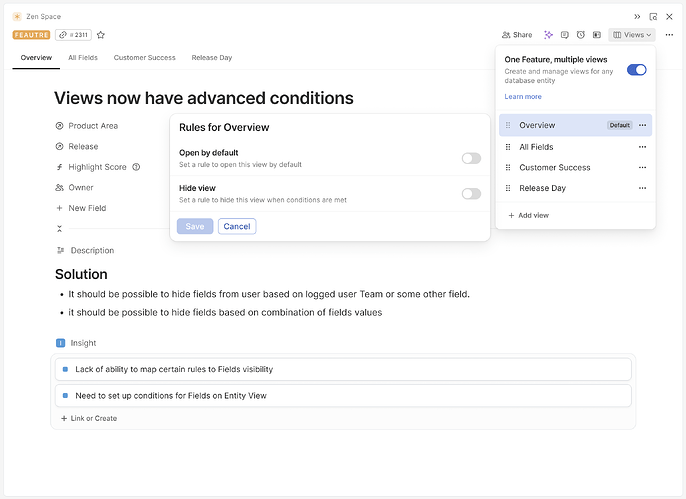Click drag handle beside All Fields view
686x499 pixels.
coord(508,147)
